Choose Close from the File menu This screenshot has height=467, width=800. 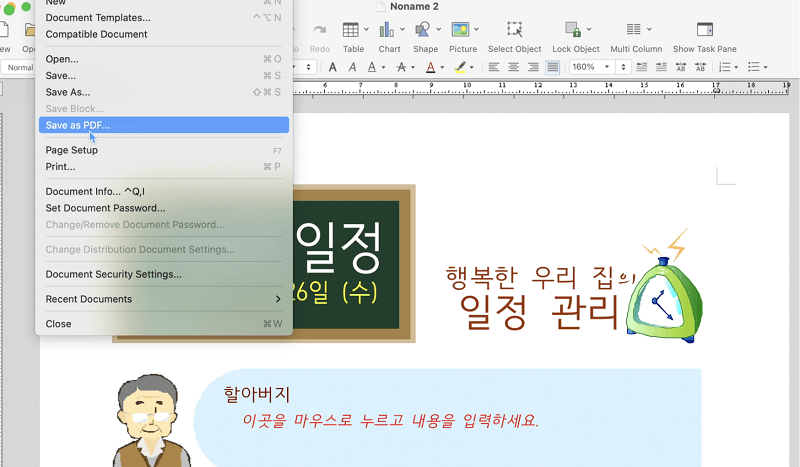164,324
